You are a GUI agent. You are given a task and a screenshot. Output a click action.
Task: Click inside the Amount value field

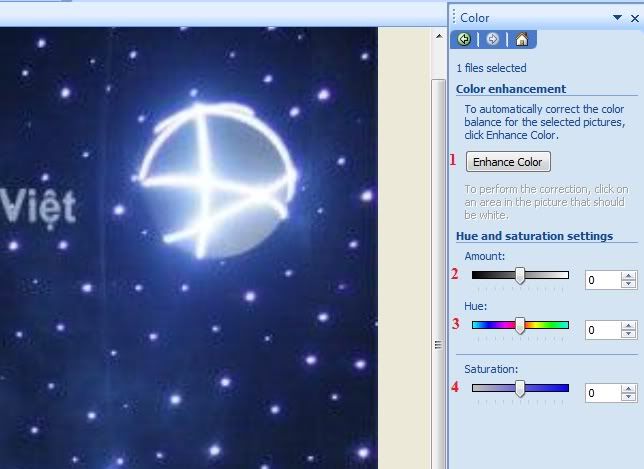pos(603,280)
